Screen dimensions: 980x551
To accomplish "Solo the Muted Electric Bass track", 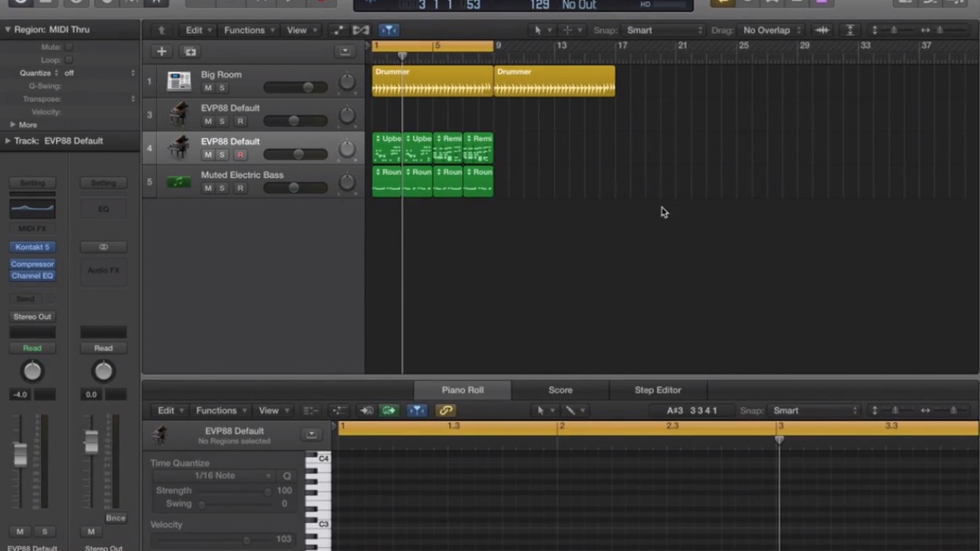I will [x=221, y=188].
